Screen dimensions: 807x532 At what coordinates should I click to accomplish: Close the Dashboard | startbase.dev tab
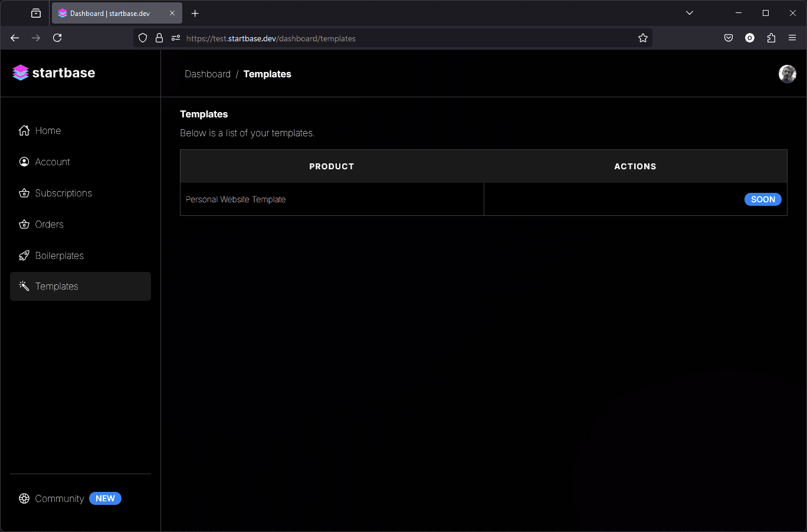pyautogui.click(x=172, y=13)
